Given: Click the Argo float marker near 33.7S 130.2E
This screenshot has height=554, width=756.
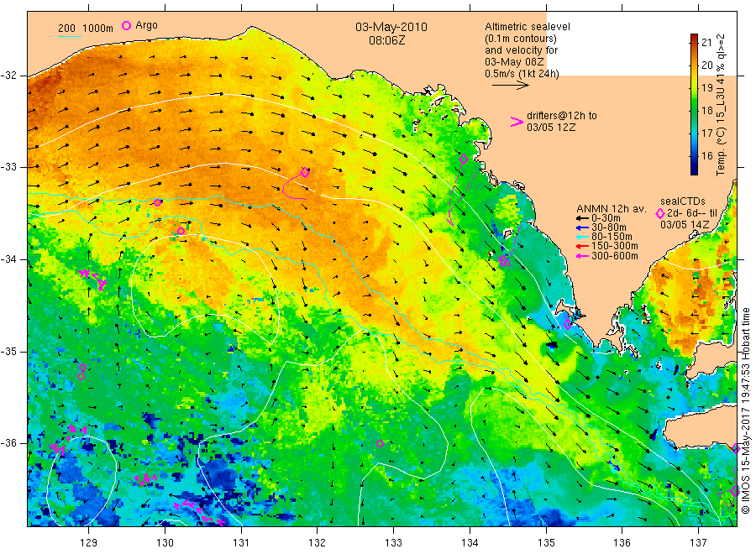Looking at the screenshot, I should [x=181, y=231].
